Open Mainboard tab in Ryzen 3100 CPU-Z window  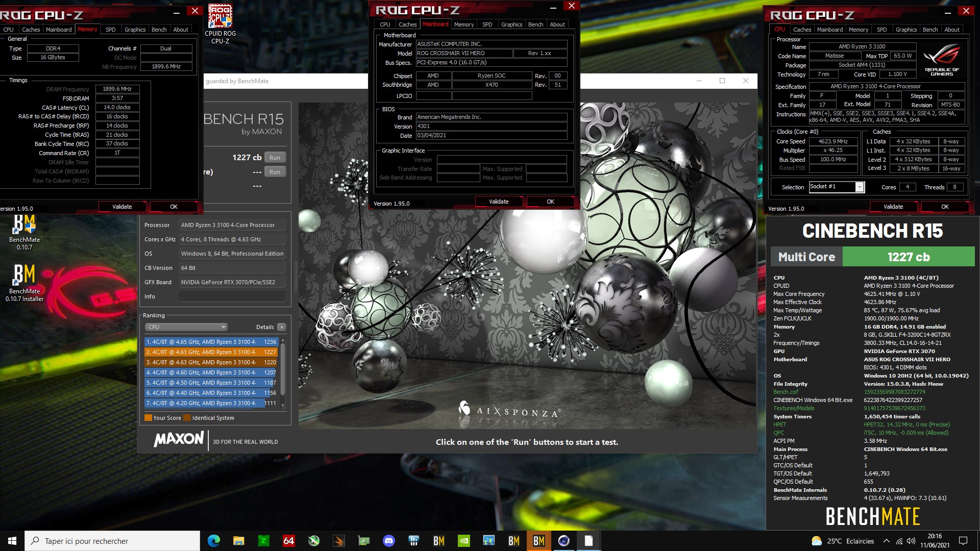[829, 30]
